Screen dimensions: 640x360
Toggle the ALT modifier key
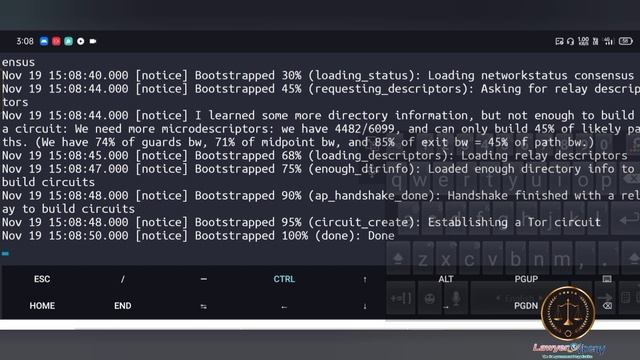point(446,279)
